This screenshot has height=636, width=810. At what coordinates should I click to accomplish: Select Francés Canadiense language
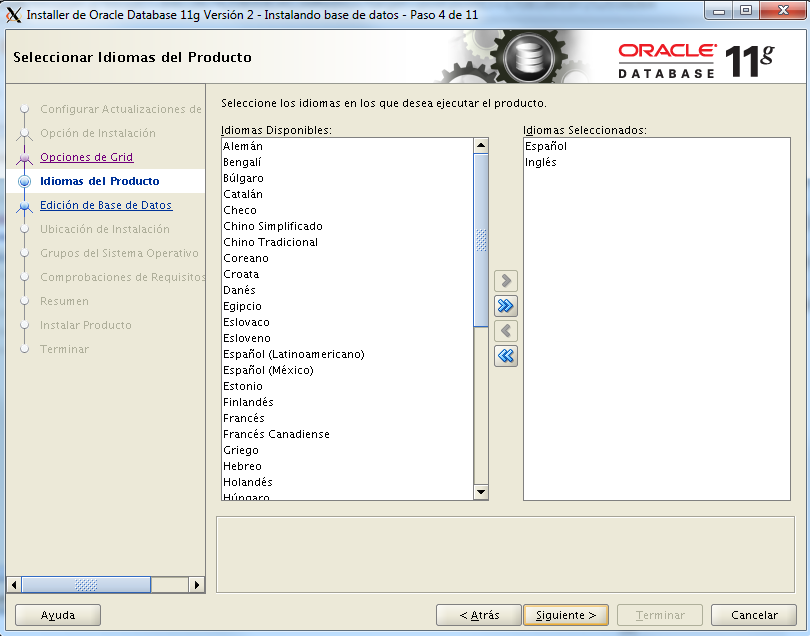coord(347,435)
